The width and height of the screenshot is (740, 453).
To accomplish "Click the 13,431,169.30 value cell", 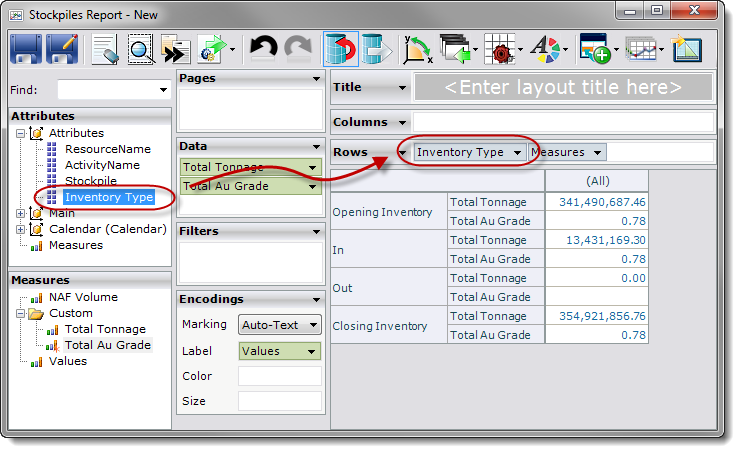I will tap(597, 240).
